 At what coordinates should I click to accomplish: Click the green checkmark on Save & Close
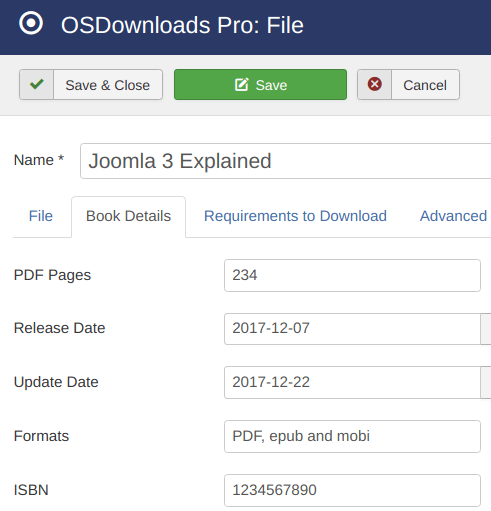click(x=36, y=84)
